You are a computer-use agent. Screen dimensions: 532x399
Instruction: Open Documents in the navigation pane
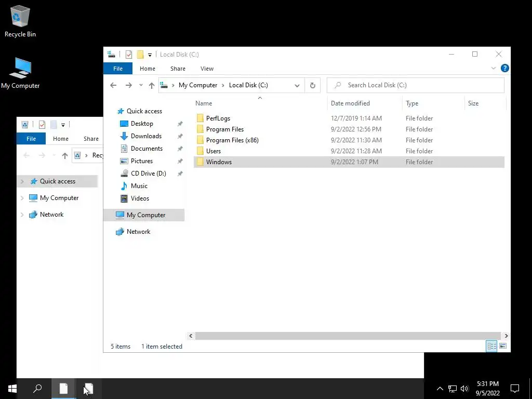point(147,149)
